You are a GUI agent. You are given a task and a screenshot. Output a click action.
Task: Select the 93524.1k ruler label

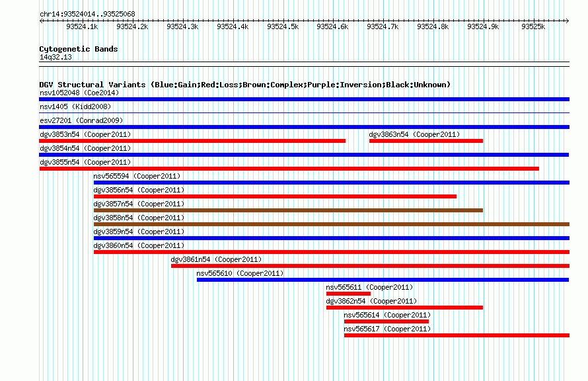(x=82, y=26)
